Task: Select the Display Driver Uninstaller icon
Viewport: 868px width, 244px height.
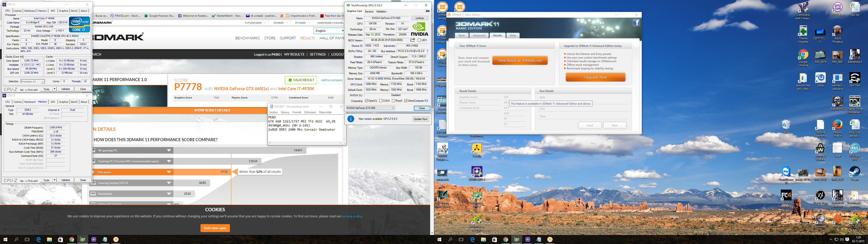Action: (x=854, y=105)
